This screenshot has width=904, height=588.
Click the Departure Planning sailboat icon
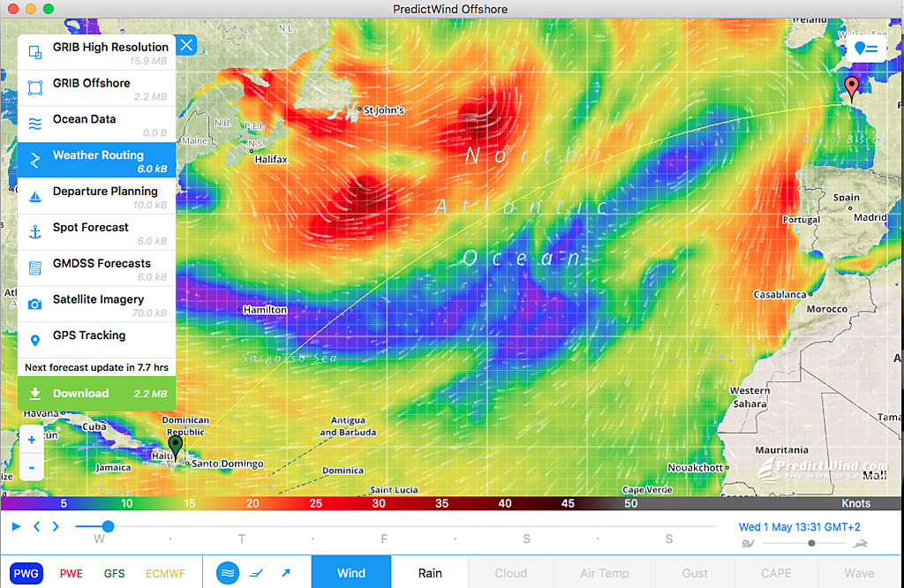pos(35,197)
